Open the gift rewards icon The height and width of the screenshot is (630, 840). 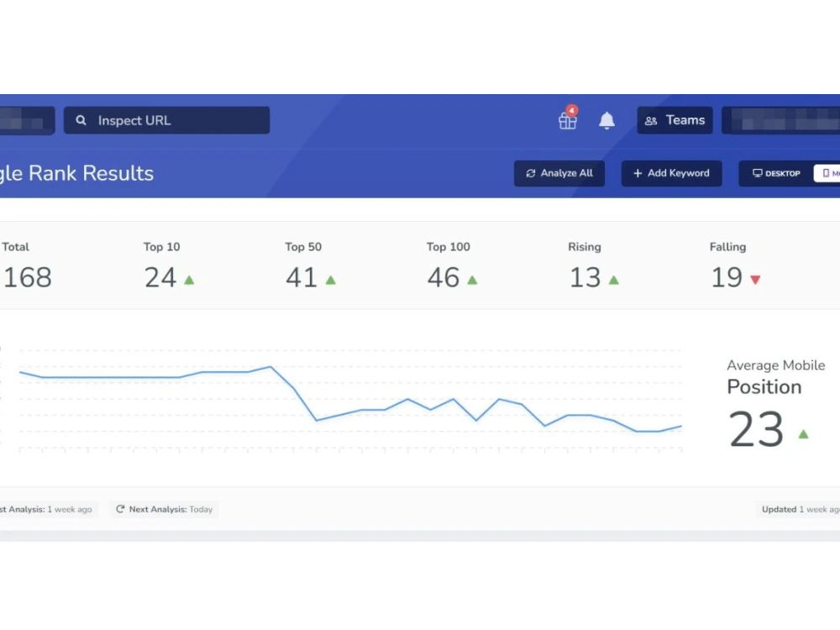click(x=567, y=121)
